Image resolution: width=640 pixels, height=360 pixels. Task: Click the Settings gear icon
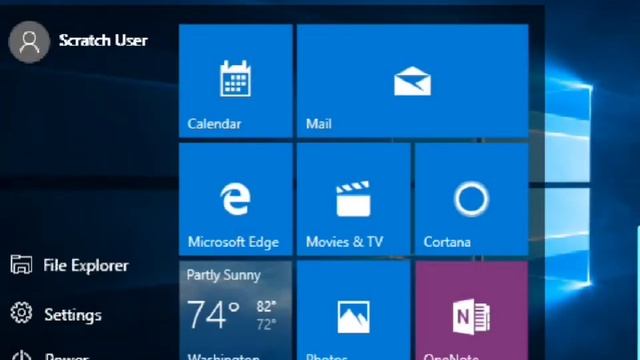(21, 313)
